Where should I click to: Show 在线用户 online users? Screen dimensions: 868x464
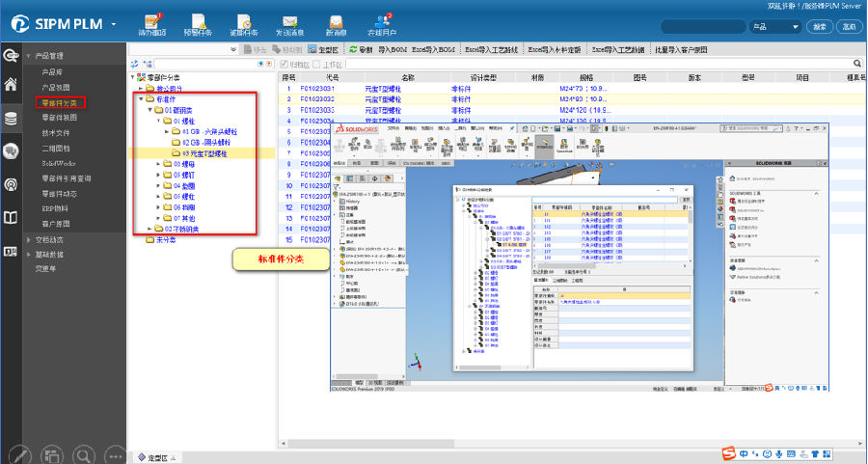[383, 24]
